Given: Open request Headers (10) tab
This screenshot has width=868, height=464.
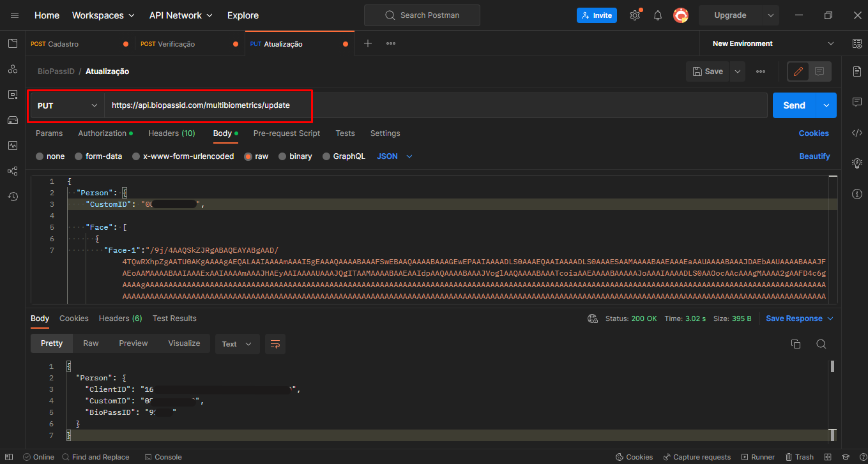Looking at the screenshot, I should [x=172, y=133].
